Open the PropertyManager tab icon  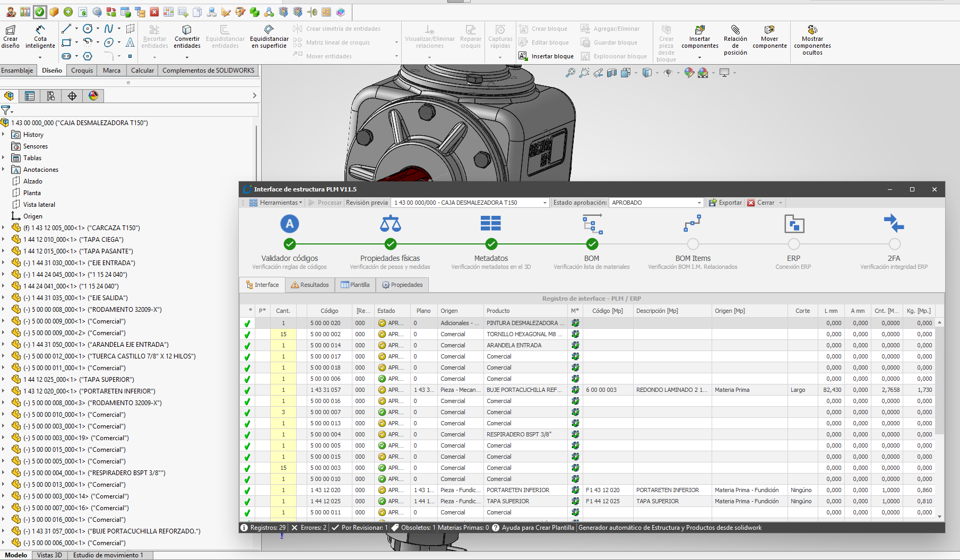click(x=30, y=96)
